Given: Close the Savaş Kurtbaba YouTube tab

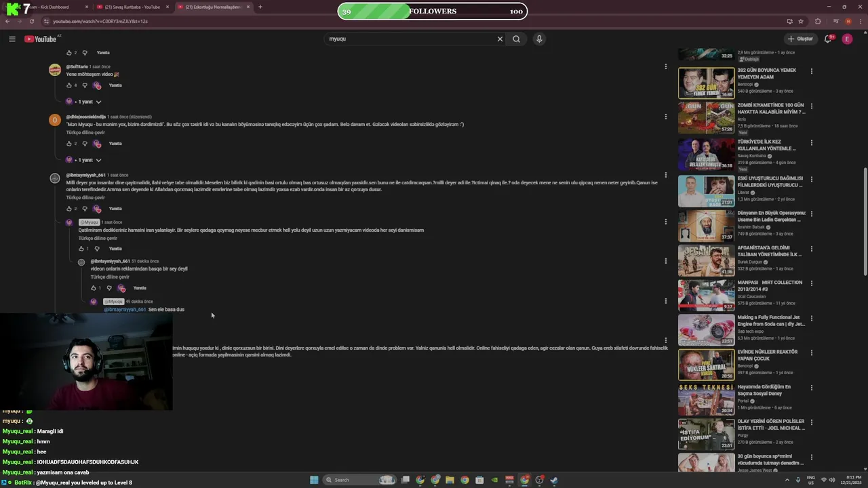Looking at the screenshot, I should tap(167, 7).
